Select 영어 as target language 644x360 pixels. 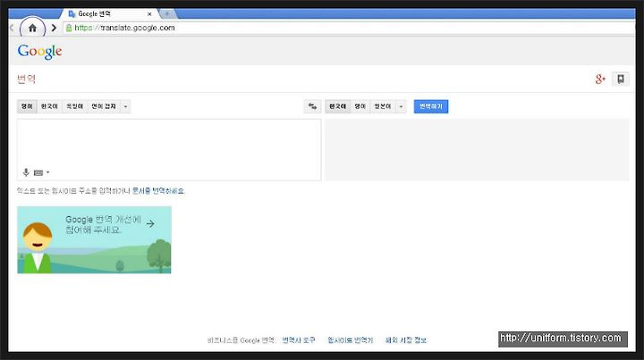click(360, 106)
